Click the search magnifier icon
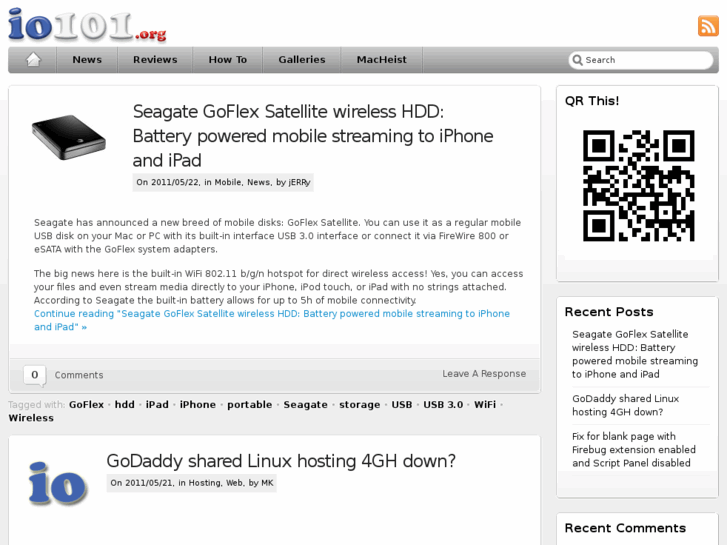 coord(577,60)
